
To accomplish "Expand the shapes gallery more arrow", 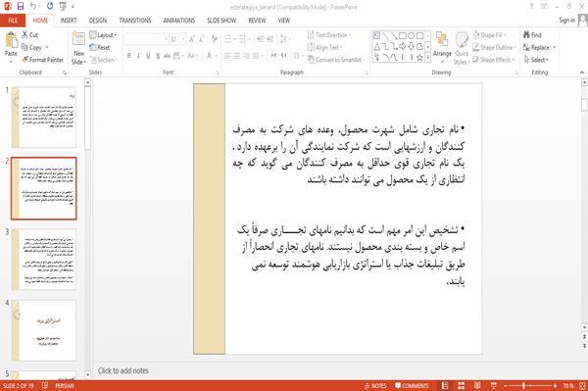I will pyautogui.click(x=428, y=58).
